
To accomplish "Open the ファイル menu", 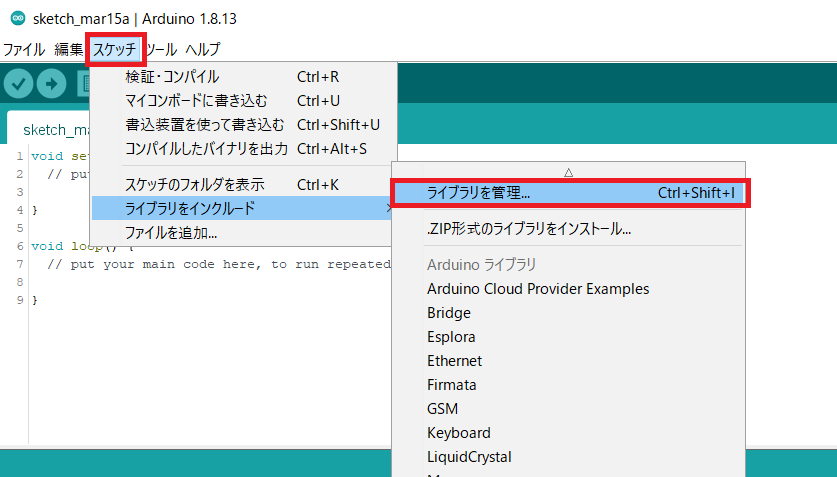I will click(23, 50).
